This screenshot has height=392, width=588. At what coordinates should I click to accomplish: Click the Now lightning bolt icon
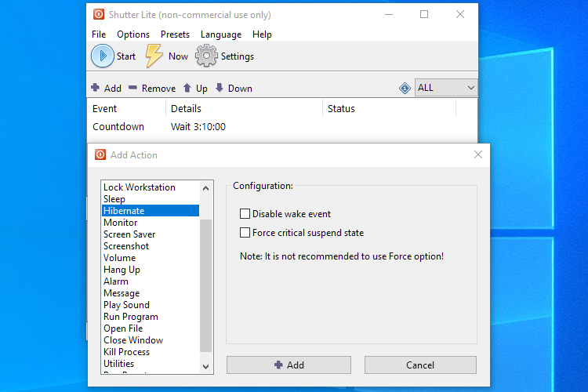tap(154, 56)
